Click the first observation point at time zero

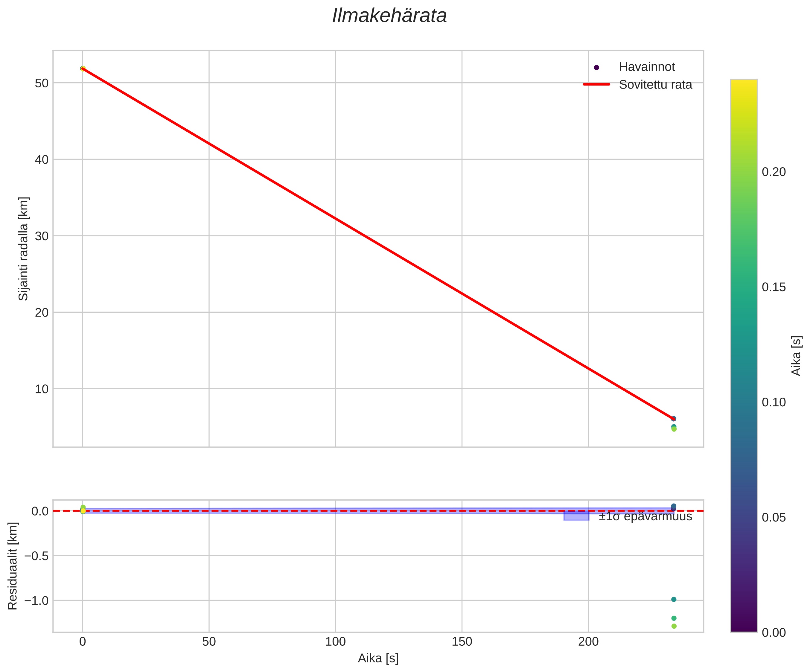tap(83, 69)
